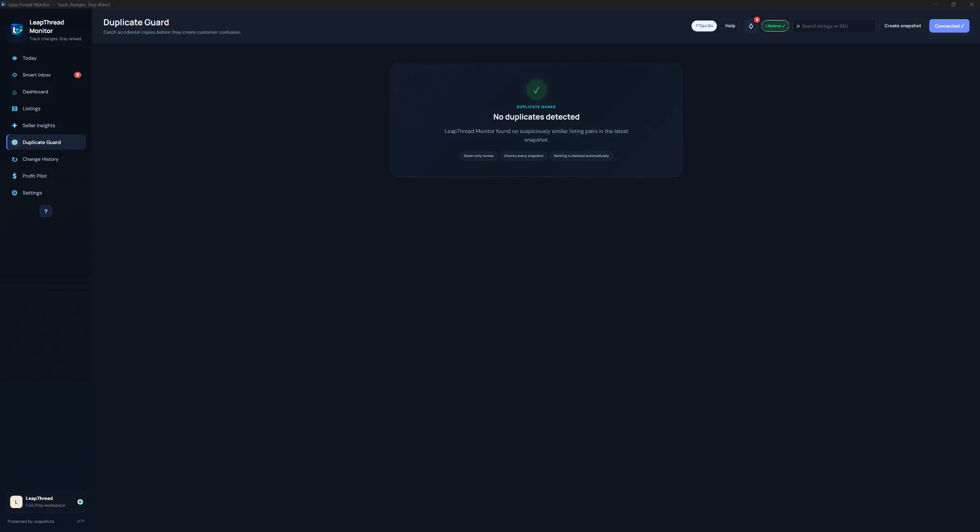Click the LeapThread Monitor logo
Screen dimensions: 980x532
point(17,30)
